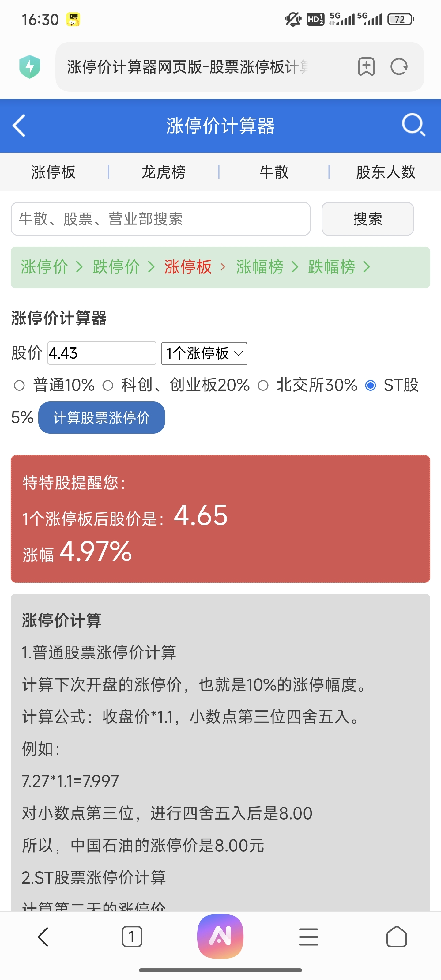441x980 pixels.
Task: Reload the page with refresh icon
Action: tap(399, 66)
